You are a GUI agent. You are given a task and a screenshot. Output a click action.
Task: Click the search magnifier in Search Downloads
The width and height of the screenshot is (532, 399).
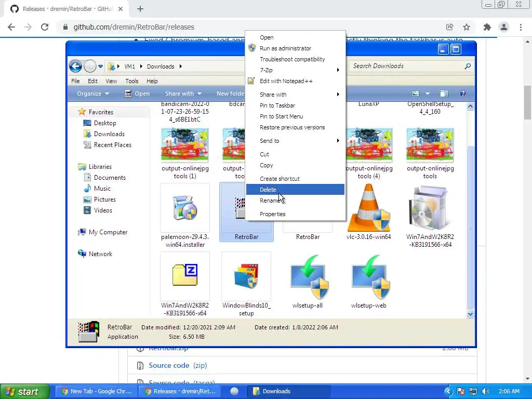click(x=468, y=66)
